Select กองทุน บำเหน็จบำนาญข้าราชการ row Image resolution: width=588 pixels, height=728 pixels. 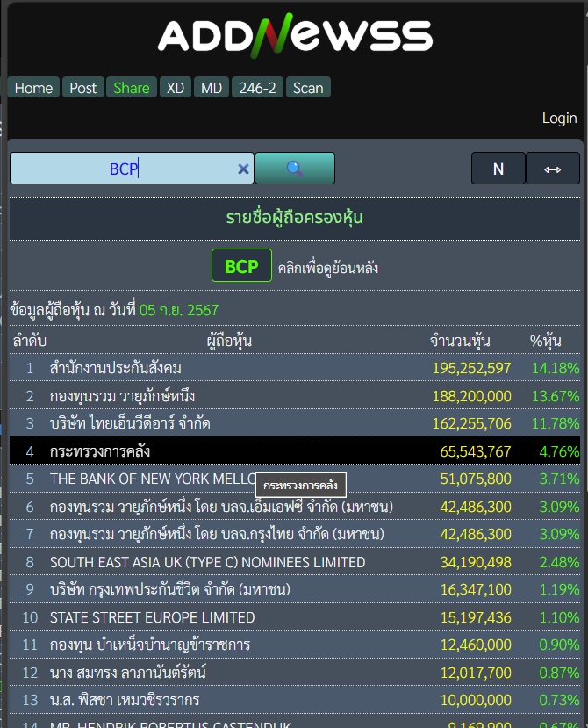[295, 645]
